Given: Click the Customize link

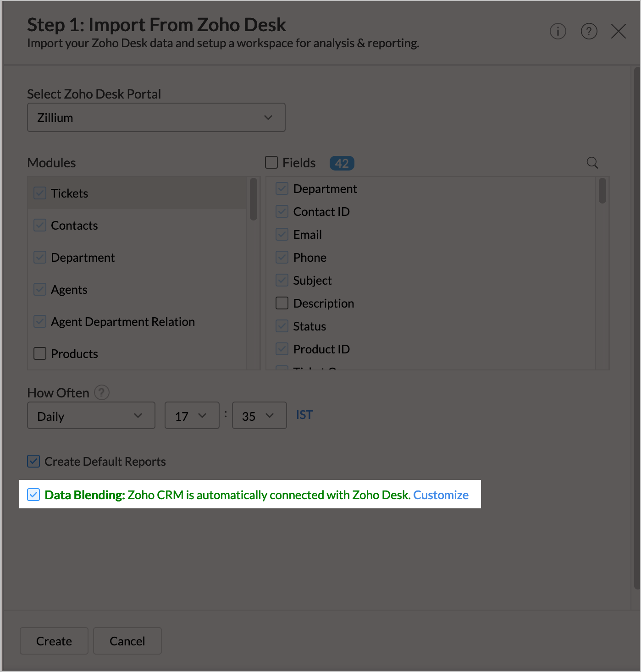Looking at the screenshot, I should [x=441, y=495].
